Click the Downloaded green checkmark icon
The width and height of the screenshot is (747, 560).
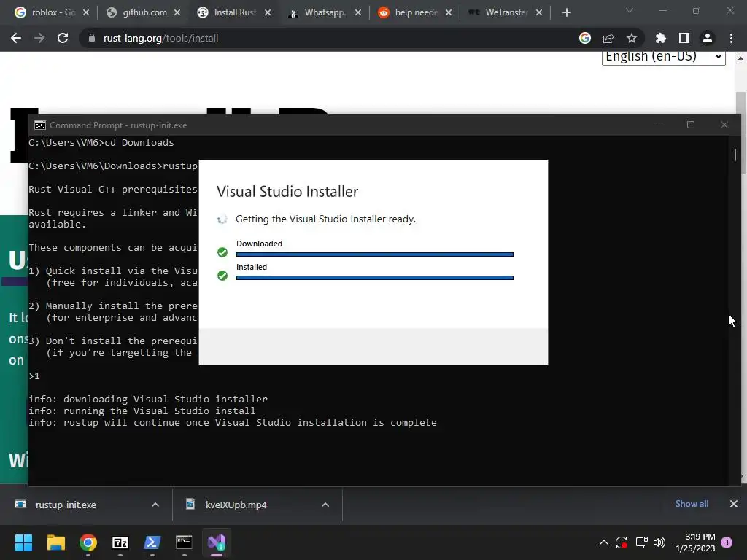(x=222, y=252)
